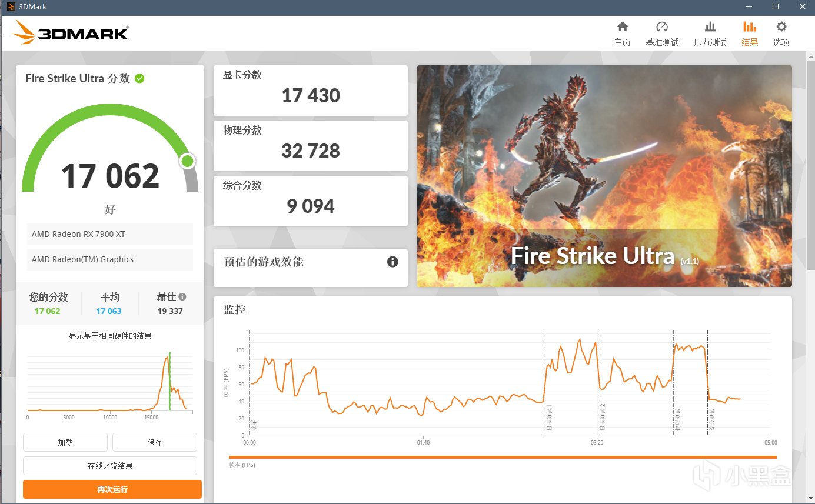Screen dimensions: 815x504
Task: Maximize the 3DMark window
Action: (775, 6)
